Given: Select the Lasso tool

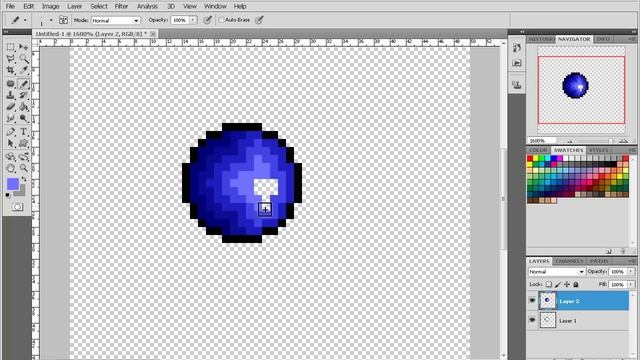Looking at the screenshot, I should (x=11, y=59).
